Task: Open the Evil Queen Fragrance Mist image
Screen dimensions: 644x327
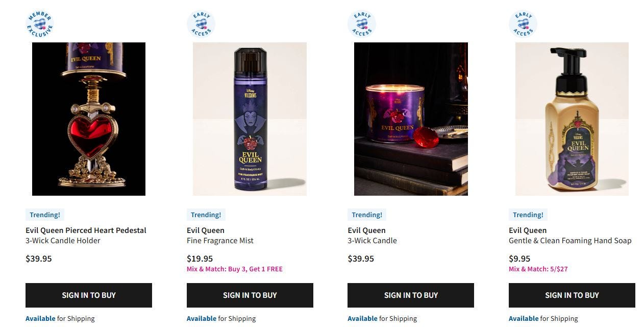Action: click(x=250, y=119)
